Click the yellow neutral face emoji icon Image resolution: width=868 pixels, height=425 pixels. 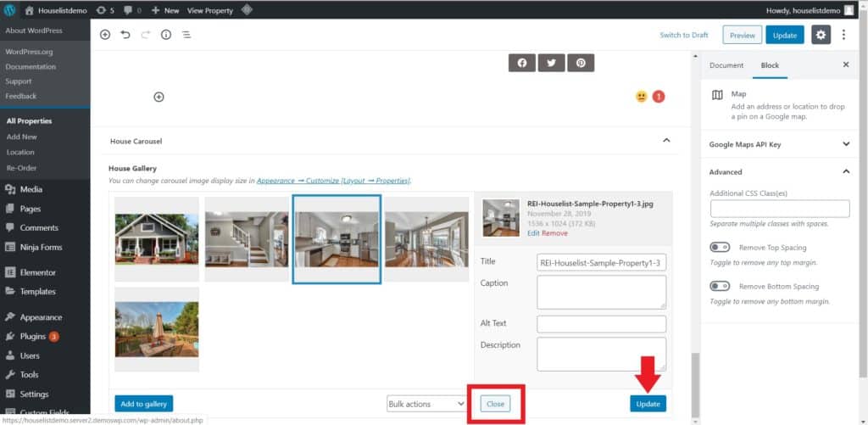coord(641,97)
